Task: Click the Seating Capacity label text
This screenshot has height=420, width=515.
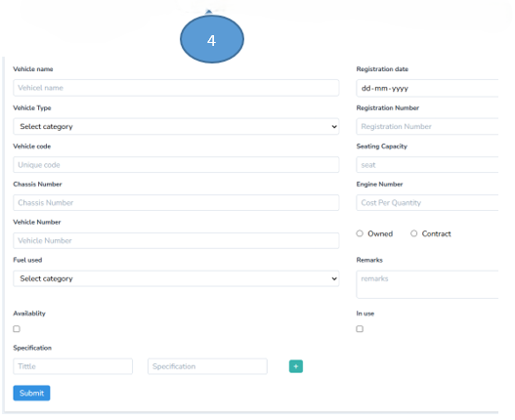Action: [382, 147]
